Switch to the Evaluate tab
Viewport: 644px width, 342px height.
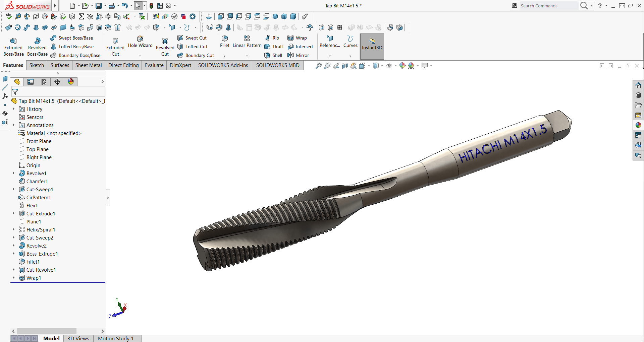pos(154,65)
